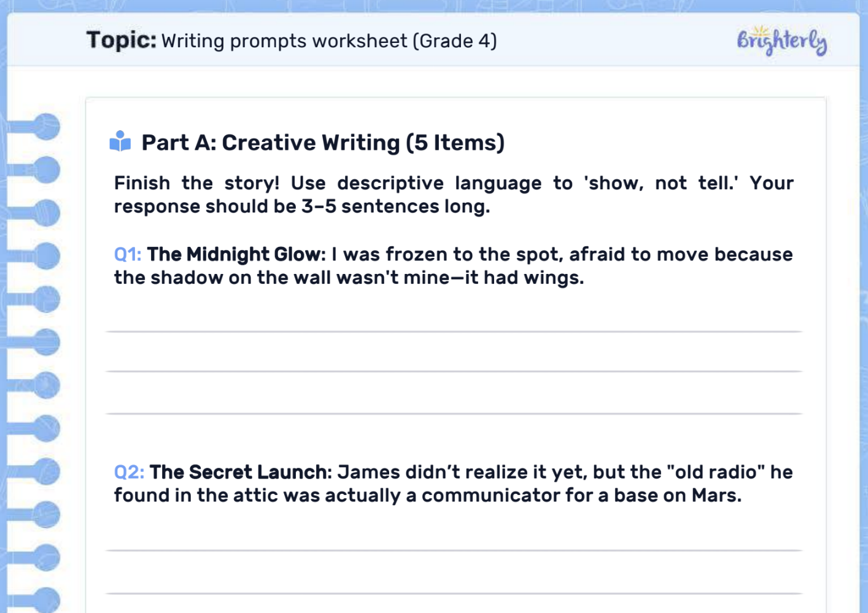Screen dimensions: 868x613
Task: Click the first answer line under Q1
Action: (x=454, y=330)
